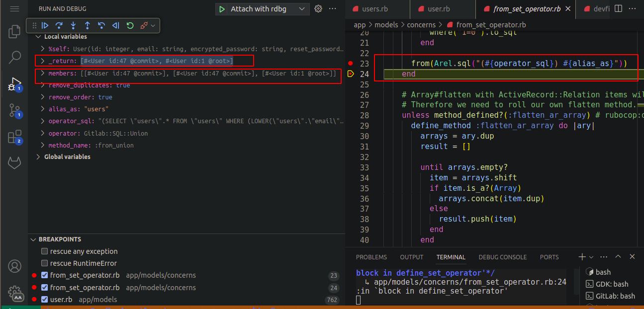Expand the method_name variable
Image resolution: width=644 pixels, height=309 pixels.
(43, 146)
